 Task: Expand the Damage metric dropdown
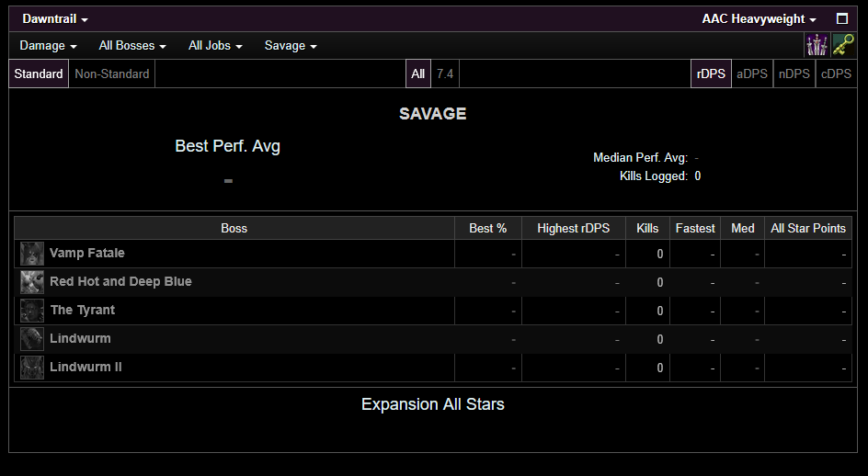coord(48,45)
